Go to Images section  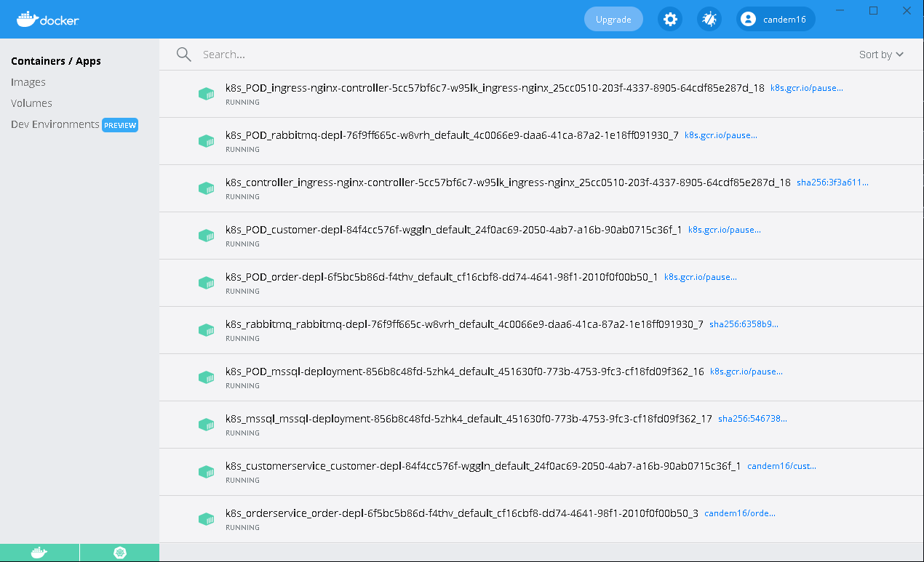pyautogui.click(x=28, y=82)
